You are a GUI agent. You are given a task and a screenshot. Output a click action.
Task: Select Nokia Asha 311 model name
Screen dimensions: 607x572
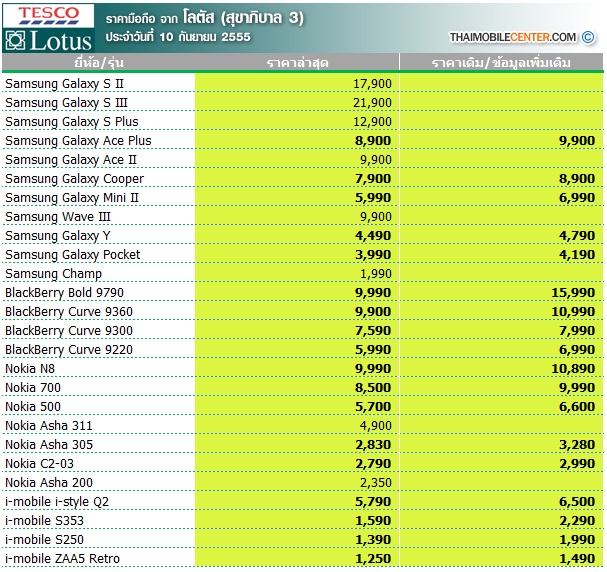[x=49, y=425]
